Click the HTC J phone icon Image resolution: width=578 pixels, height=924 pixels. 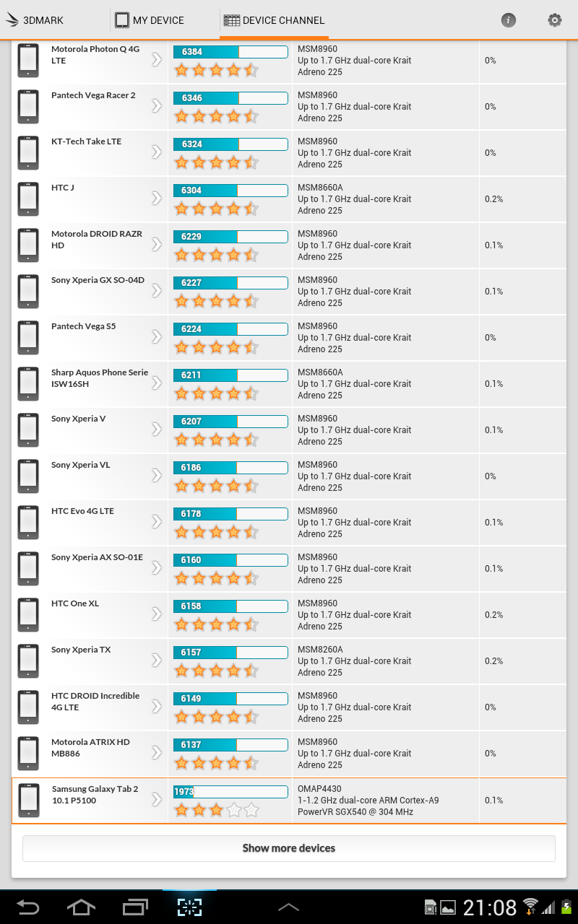(x=28, y=199)
